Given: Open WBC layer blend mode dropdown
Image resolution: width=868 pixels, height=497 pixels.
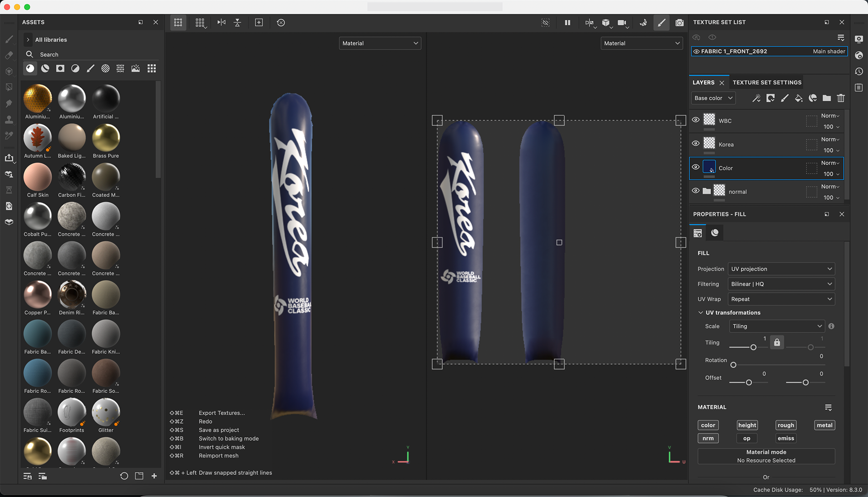Looking at the screenshot, I should [830, 116].
